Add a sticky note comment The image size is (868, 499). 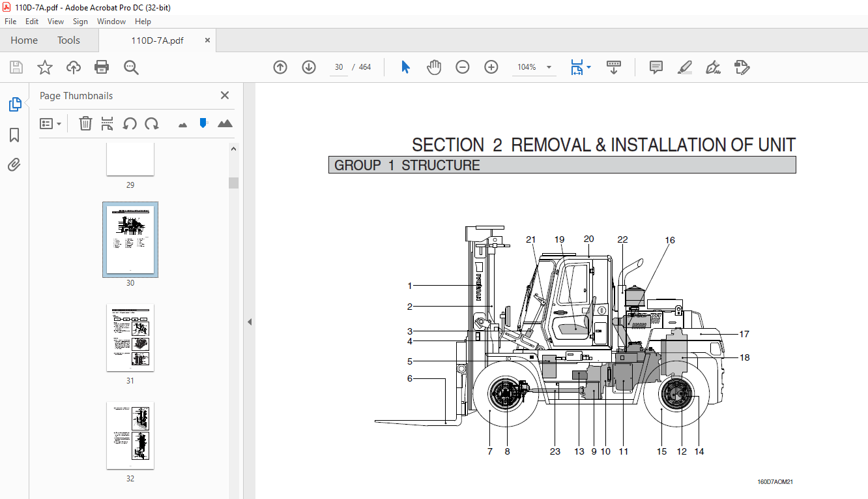pyautogui.click(x=656, y=67)
